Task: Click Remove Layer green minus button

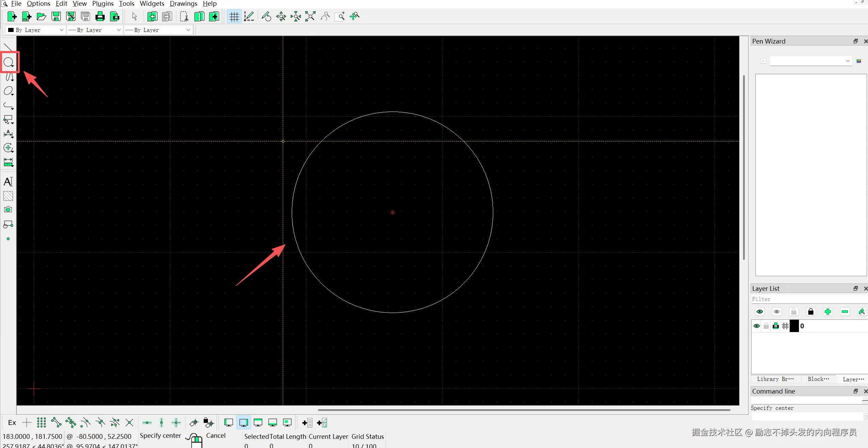Action: click(x=845, y=312)
